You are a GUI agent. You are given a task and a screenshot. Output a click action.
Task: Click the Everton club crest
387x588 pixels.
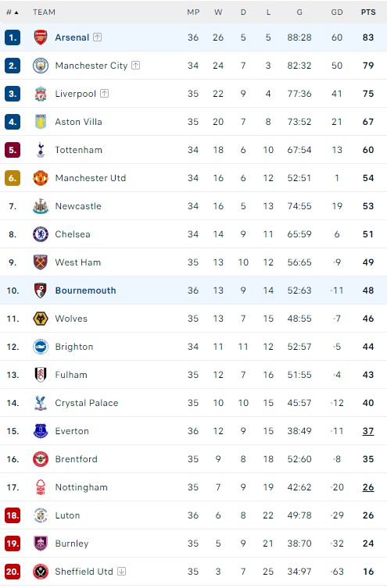(x=41, y=431)
